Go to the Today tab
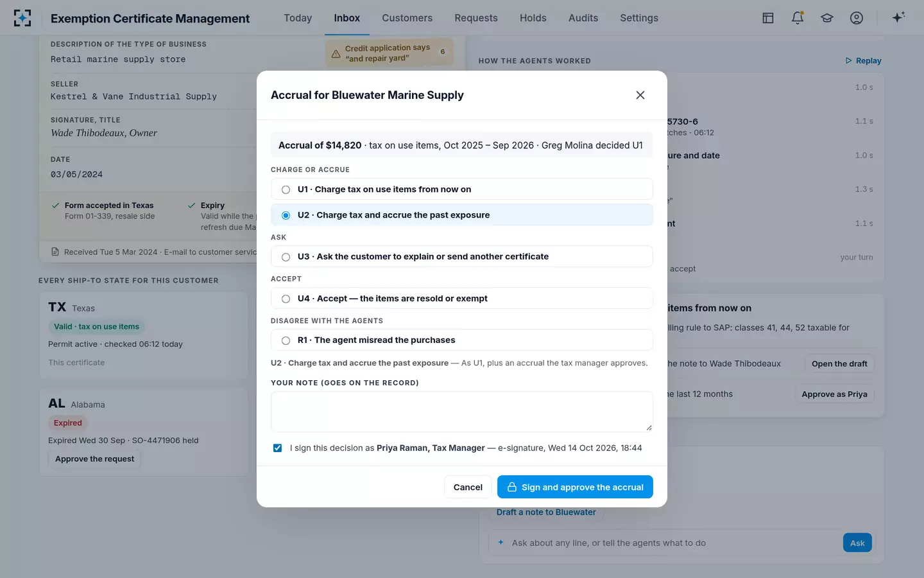Screen dimensions: 924x578 (298, 18)
